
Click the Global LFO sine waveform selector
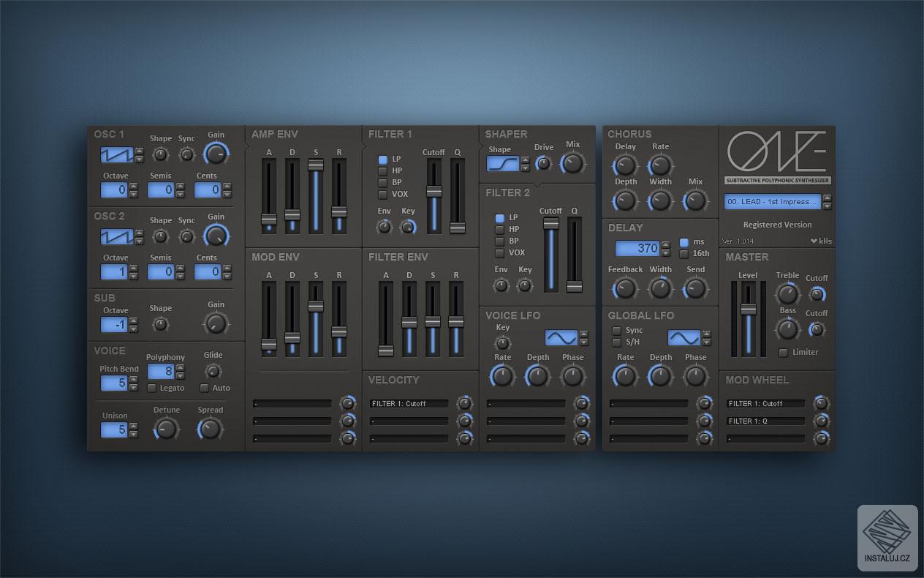[684, 337]
